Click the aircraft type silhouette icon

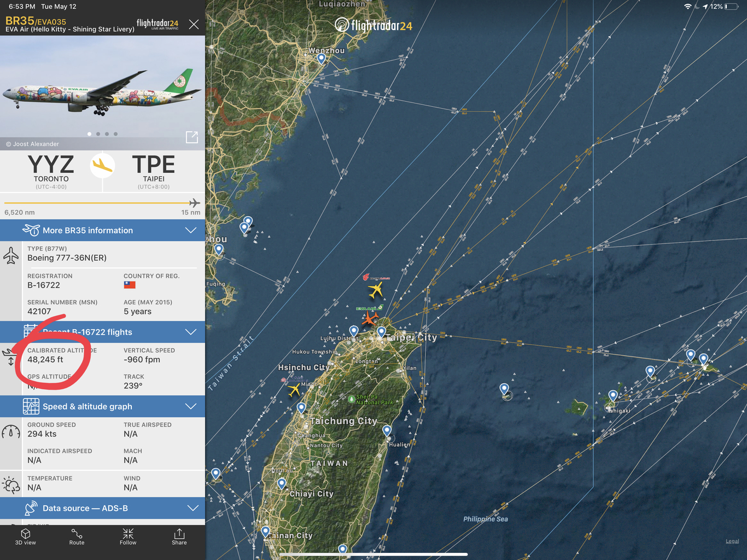[x=11, y=255]
